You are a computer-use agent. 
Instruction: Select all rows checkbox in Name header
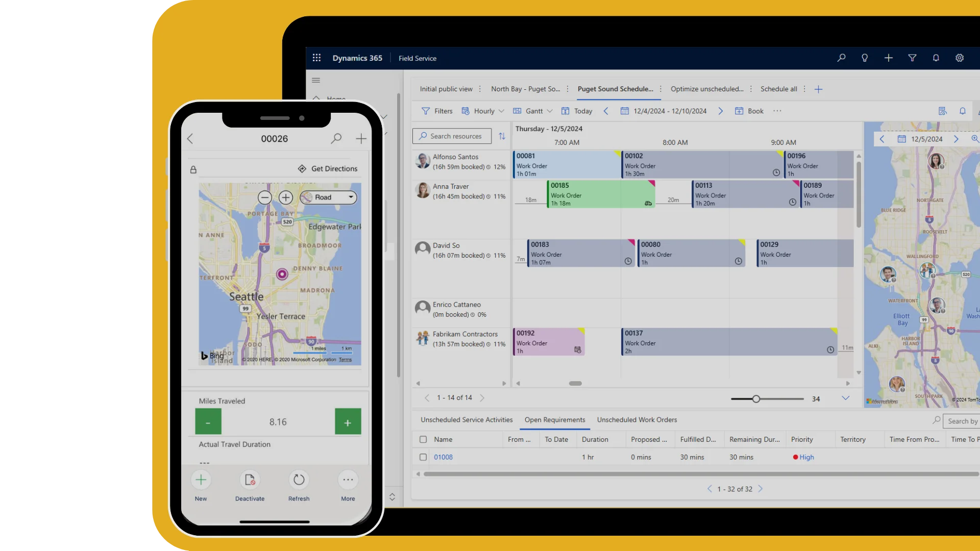coord(423,439)
